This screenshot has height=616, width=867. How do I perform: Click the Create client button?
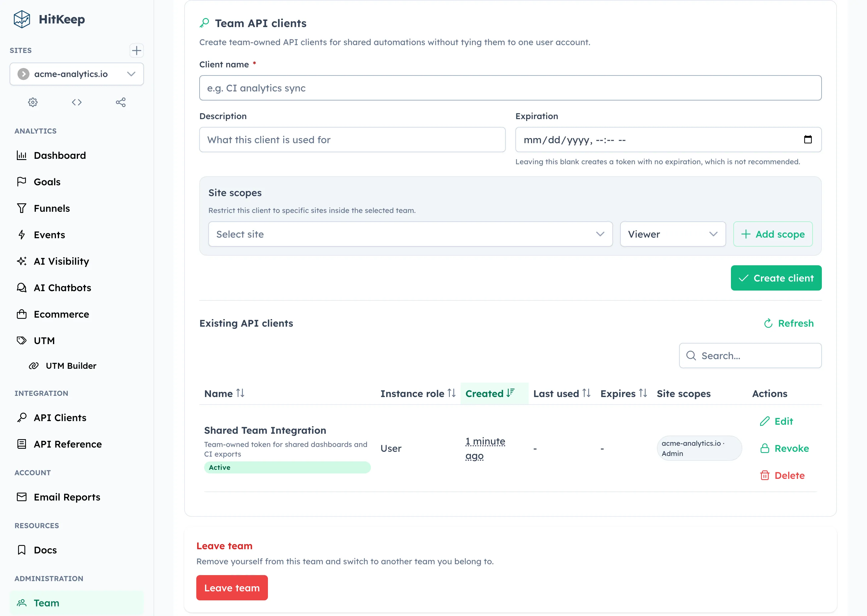pos(776,278)
